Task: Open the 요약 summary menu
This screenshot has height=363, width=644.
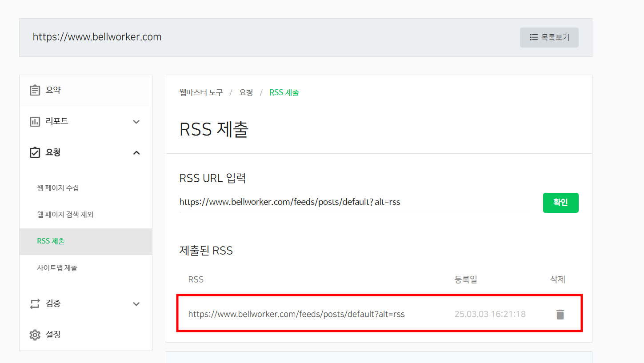Action: click(x=86, y=90)
